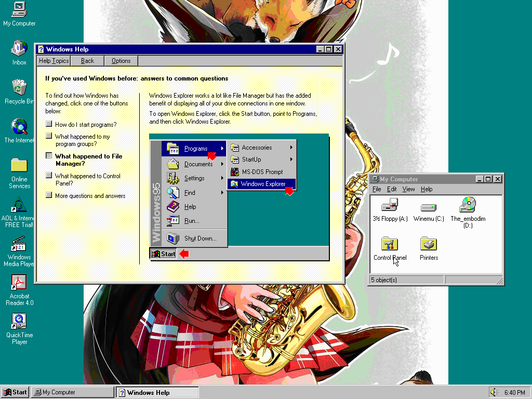Click the Recycle Bin desktop icon
This screenshot has height=399, width=532.
point(19,88)
